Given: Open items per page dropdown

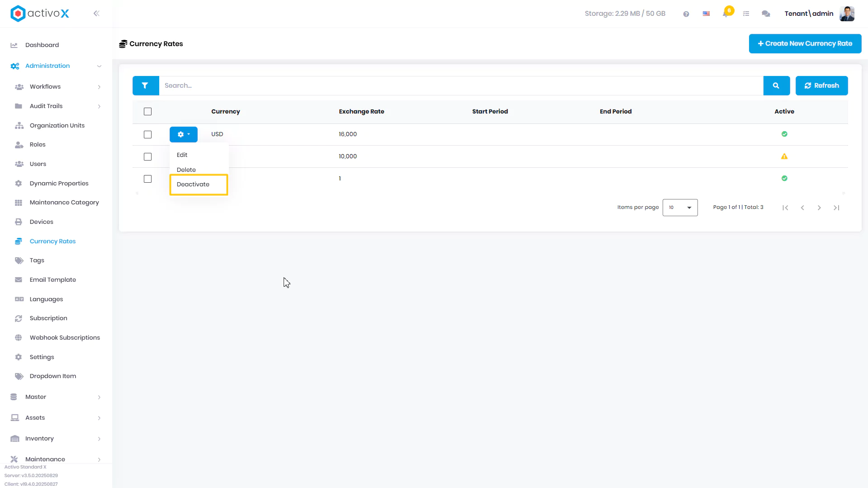Looking at the screenshot, I should (680, 208).
